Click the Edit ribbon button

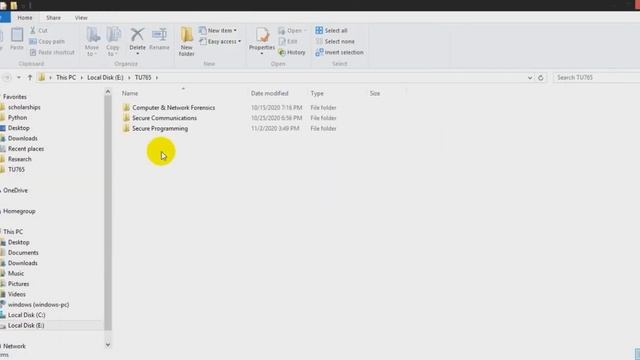(x=288, y=42)
